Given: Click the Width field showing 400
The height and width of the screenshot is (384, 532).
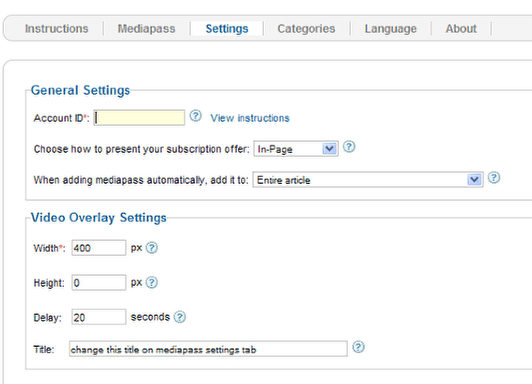Looking at the screenshot, I should (x=99, y=248).
